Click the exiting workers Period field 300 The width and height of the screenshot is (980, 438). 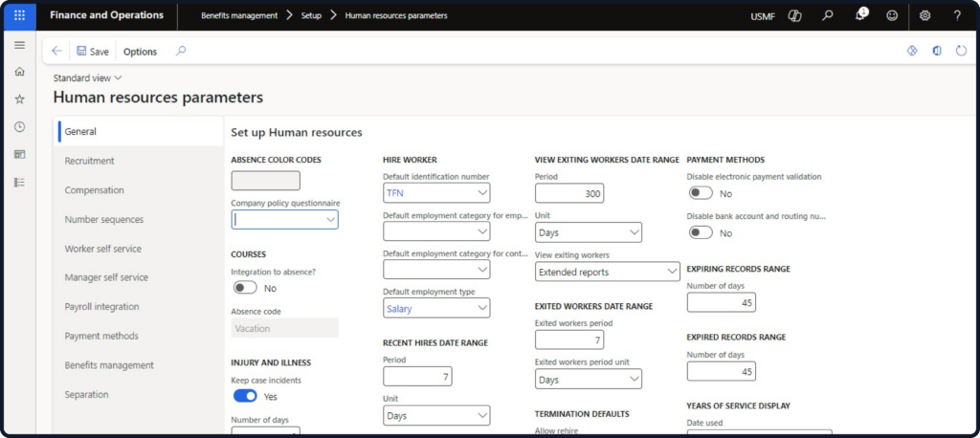click(x=569, y=193)
